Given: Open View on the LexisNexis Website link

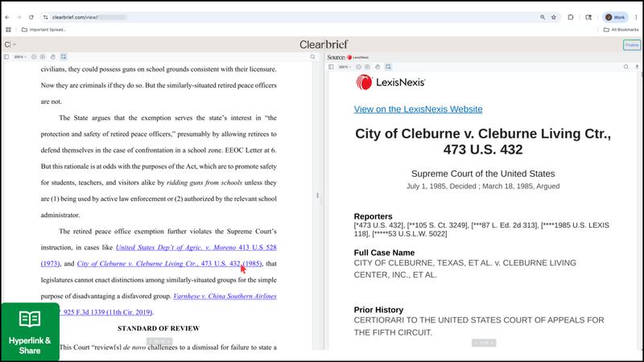Looking at the screenshot, I should click(418, 109).
